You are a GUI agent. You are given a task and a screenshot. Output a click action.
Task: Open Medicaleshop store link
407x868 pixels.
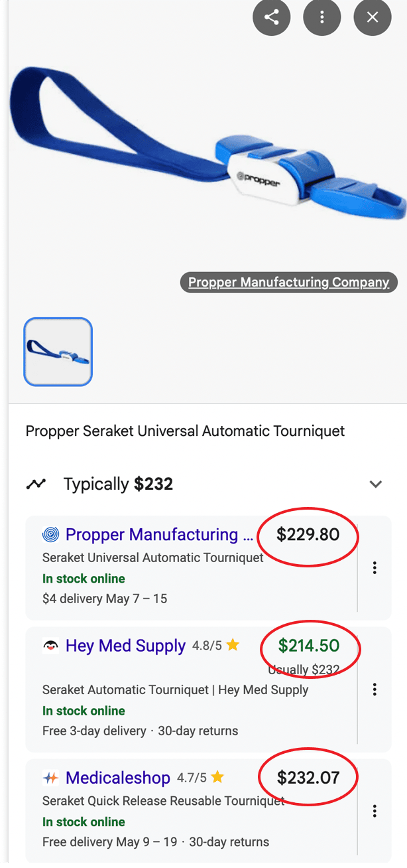click(118, 778)
